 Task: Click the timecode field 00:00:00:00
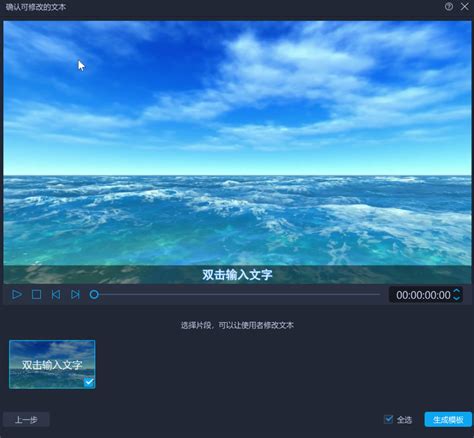[423, 295]
